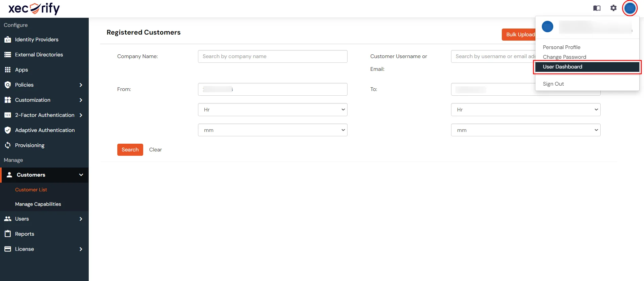
Task: Open Customer List submenu item
Action: 31,190
